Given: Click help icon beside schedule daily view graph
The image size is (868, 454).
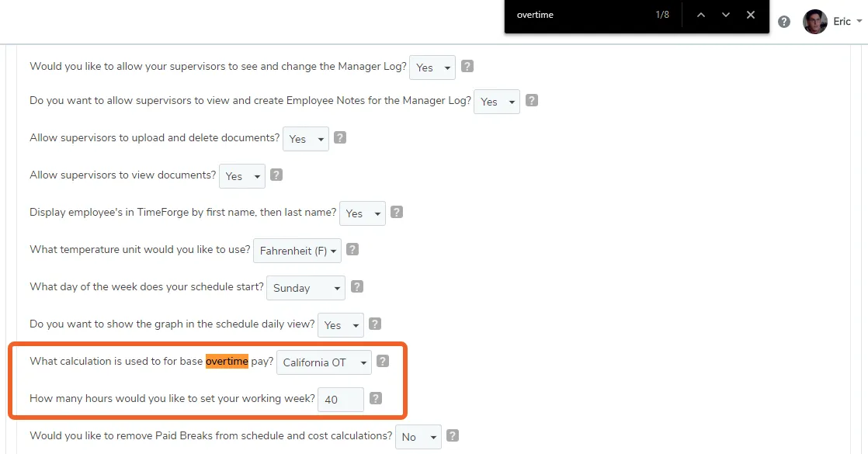Looking at the screenshot, I should pyautogui.click(x=375, y=324).
